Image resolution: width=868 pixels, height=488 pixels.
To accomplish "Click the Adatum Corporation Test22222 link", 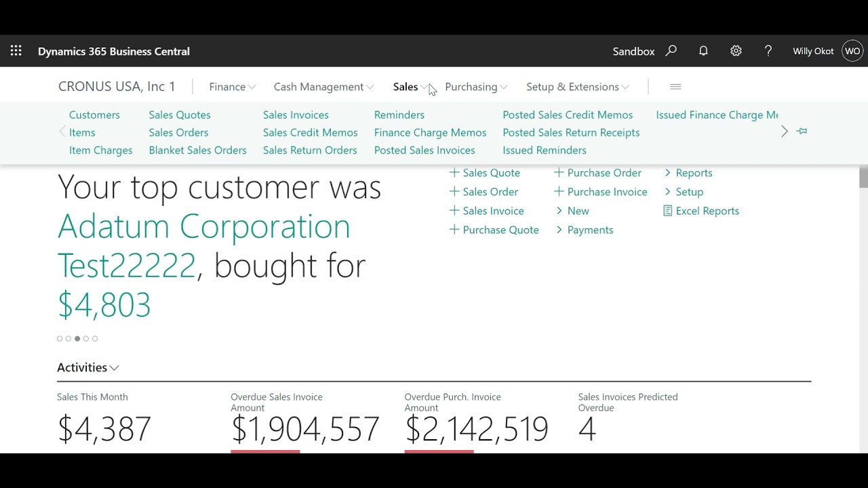I will point(203,245).
